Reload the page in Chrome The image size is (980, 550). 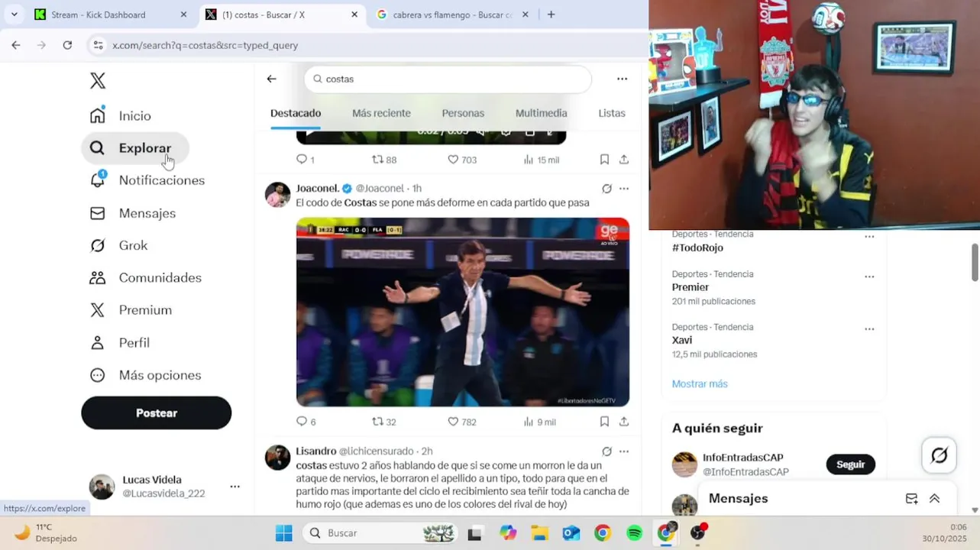(x=67, y=45)
